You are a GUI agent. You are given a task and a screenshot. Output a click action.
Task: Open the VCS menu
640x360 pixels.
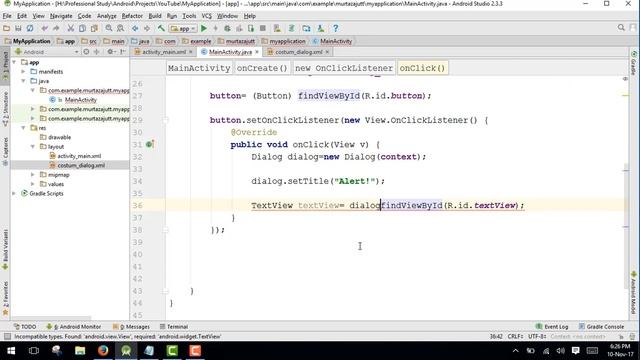pyautogui.click(x=207, y=16)
